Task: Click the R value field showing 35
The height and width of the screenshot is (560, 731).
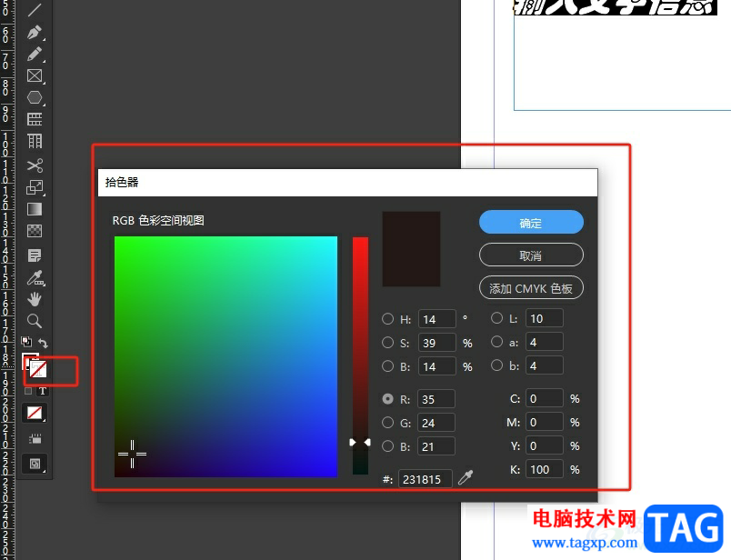Action: 436,399
